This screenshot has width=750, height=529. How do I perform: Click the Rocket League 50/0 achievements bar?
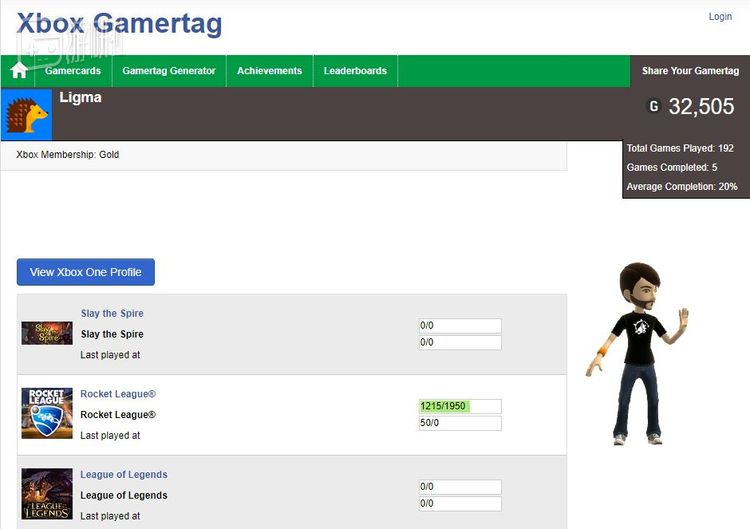coord(459,423)
